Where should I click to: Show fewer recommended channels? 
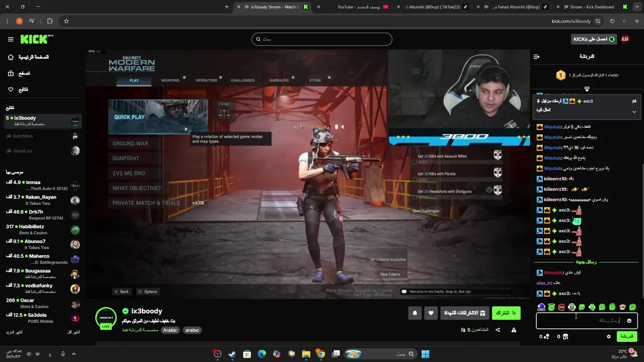(73, 332)
